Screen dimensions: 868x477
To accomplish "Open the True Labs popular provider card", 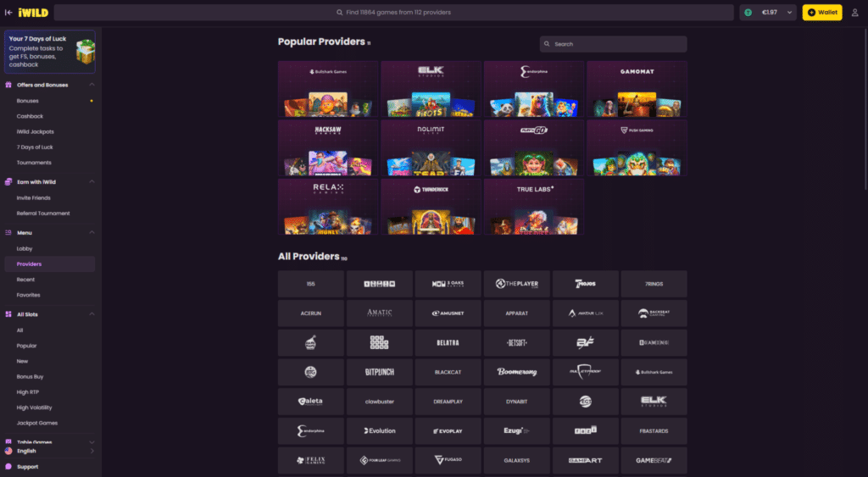I will pyautogui.click(x=534, y=207).
